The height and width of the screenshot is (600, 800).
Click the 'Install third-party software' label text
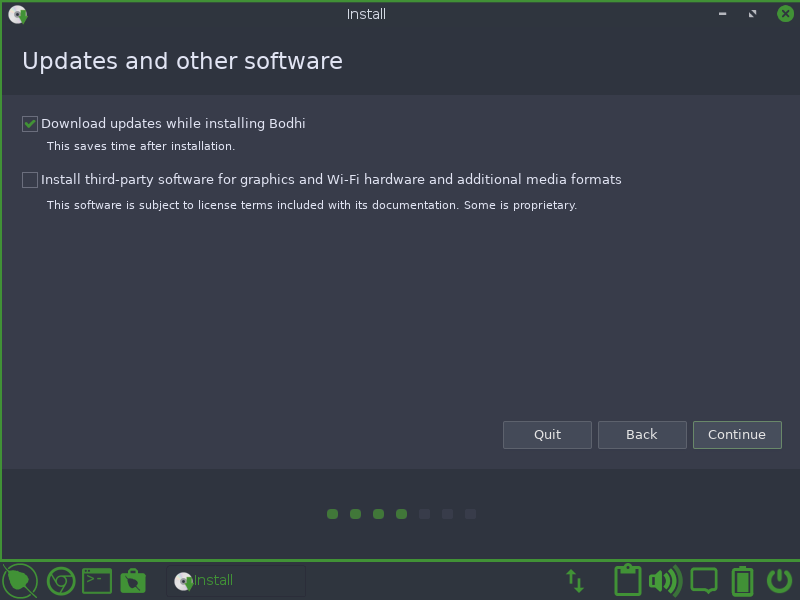[331, 180]
